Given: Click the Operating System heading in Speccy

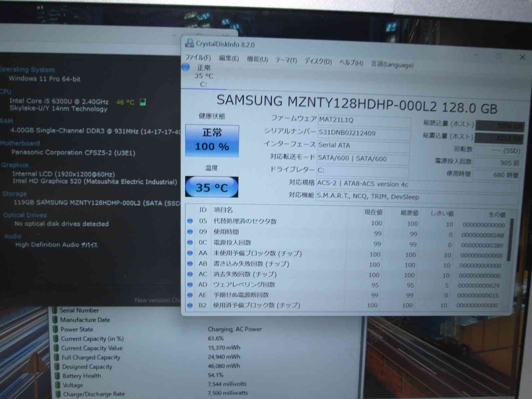Looking at the screenshot, I should pyautogui.click(x=27, y=69).
